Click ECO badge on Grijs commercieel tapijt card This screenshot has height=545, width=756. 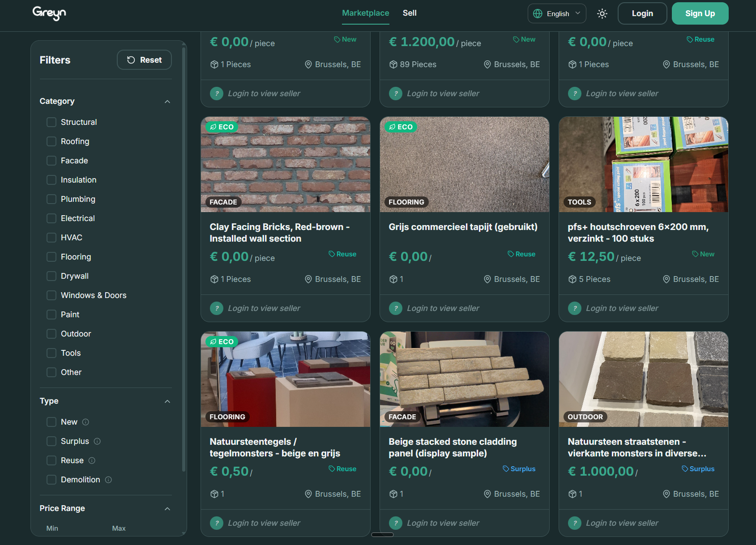tap(401, 127)
